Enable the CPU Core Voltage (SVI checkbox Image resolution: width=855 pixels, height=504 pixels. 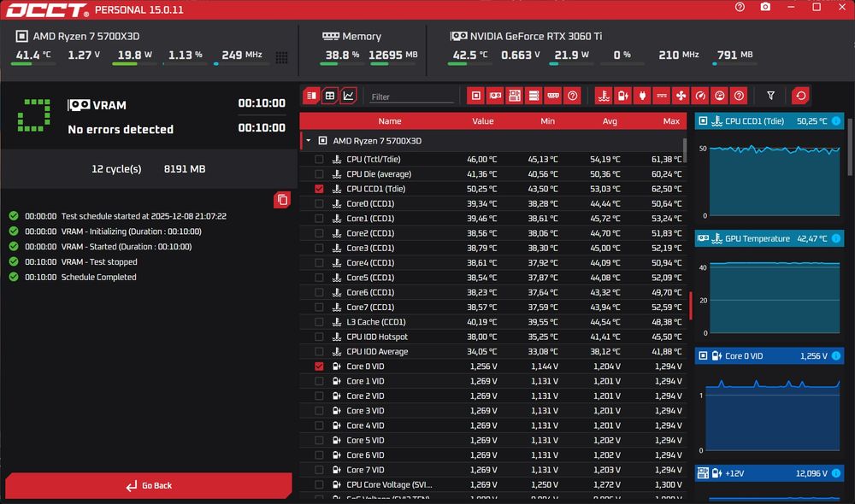click(x=319, y=484)
